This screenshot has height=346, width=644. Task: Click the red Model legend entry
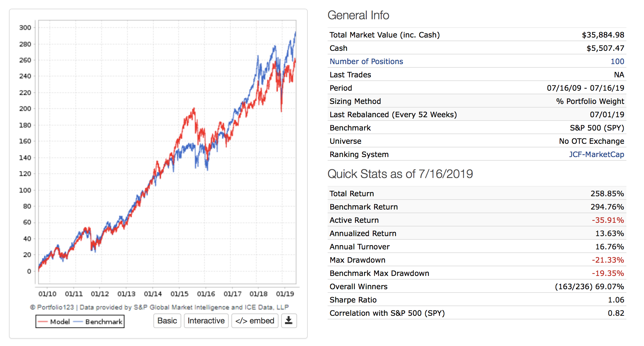[x=54, y=322]
